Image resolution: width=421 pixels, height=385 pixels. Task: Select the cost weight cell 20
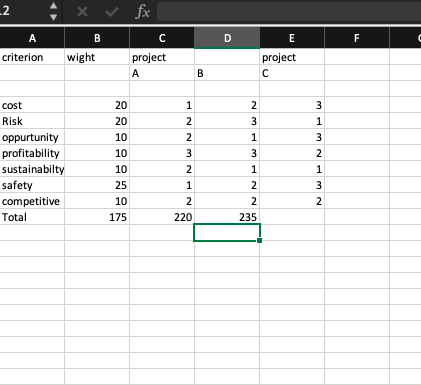(97, 105)
